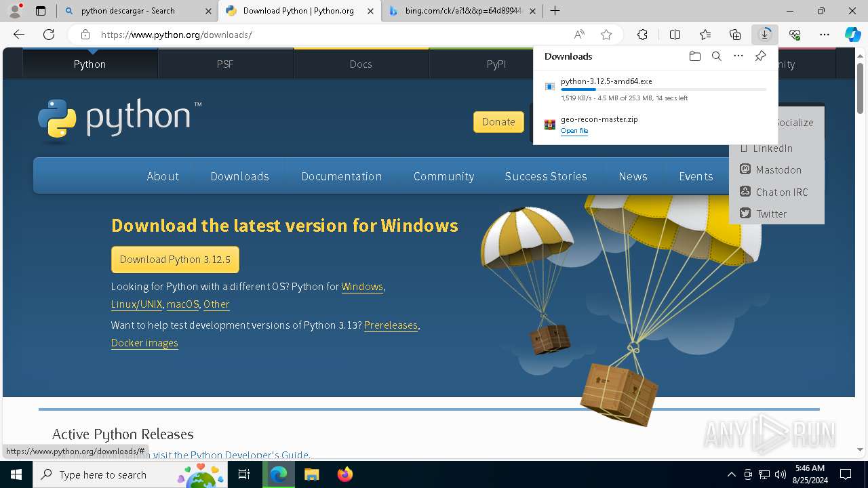Close the Download Python tab

(x=370, y=11)
